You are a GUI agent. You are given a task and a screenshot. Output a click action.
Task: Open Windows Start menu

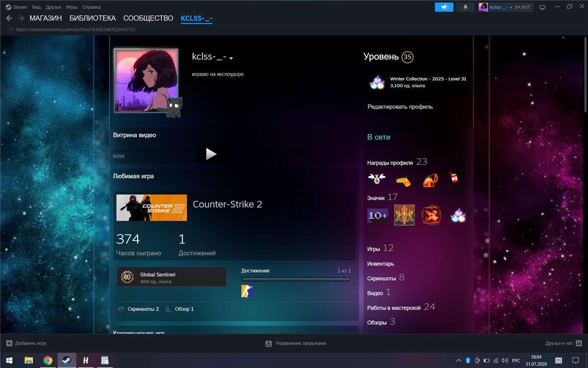tap(9, 361)
